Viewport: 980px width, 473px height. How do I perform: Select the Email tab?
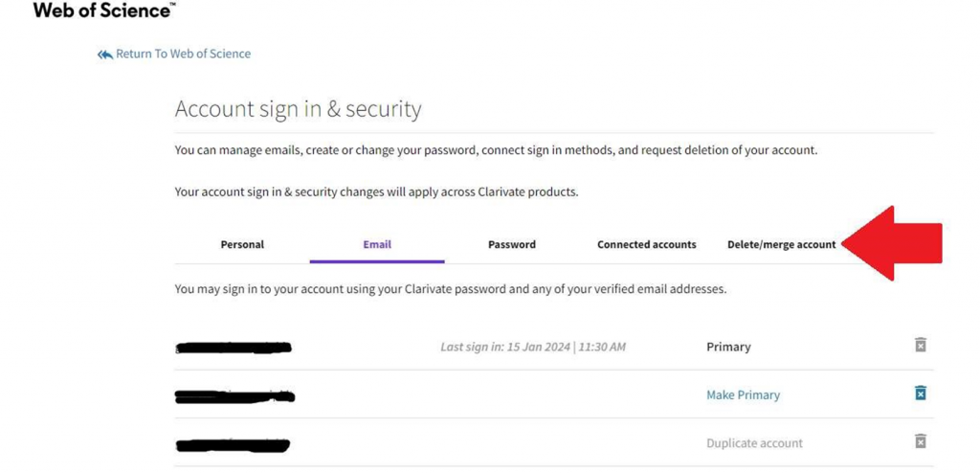click(x=377, y=244)
